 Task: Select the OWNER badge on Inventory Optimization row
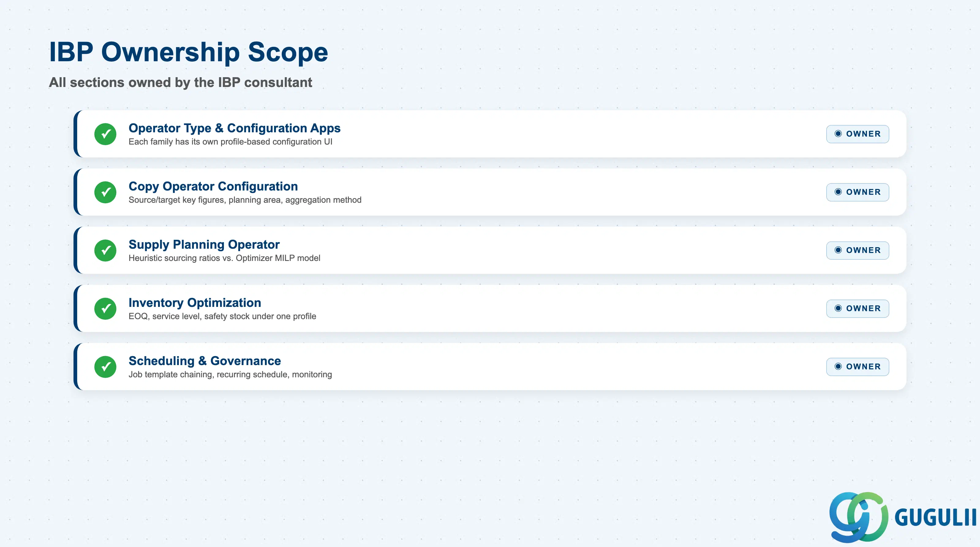pyautogui.click(x=858, y=308)
